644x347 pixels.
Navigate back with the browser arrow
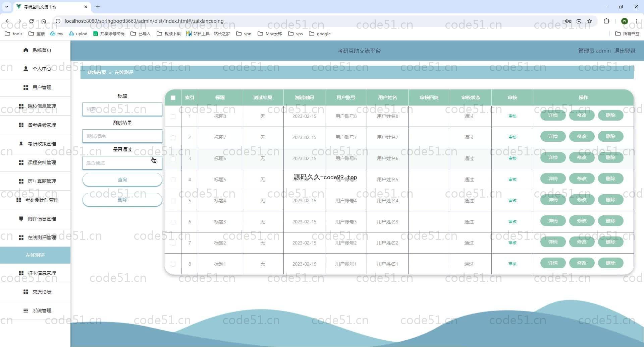pos(7,21)
